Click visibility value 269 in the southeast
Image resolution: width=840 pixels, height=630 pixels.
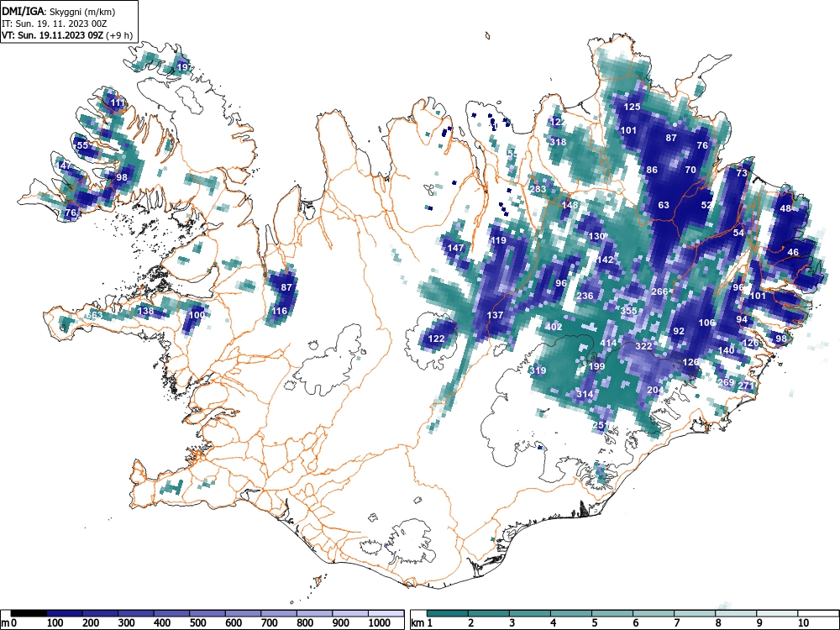(x=726, y=382)
